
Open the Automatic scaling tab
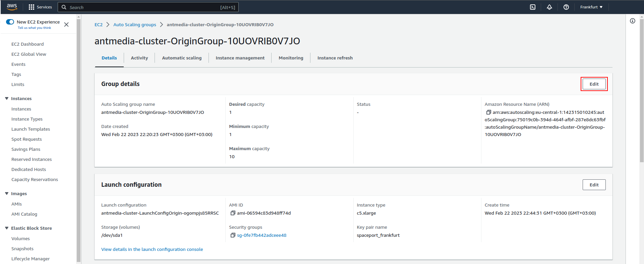coord(182,58)
